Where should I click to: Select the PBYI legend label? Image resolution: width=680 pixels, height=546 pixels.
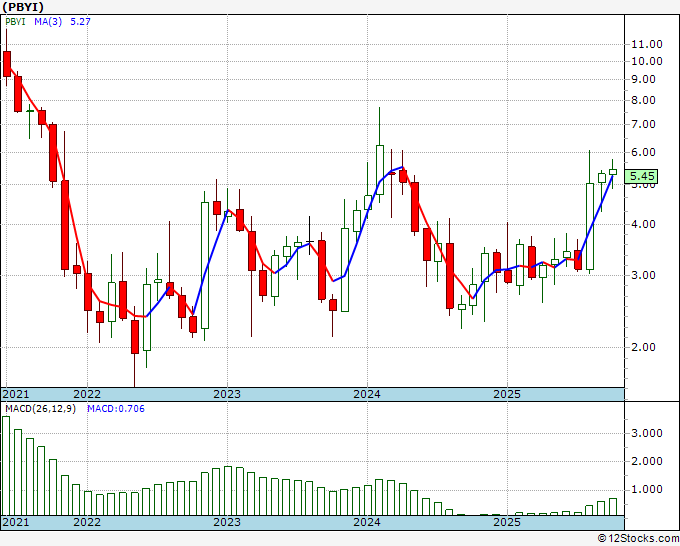coord(17,23)
